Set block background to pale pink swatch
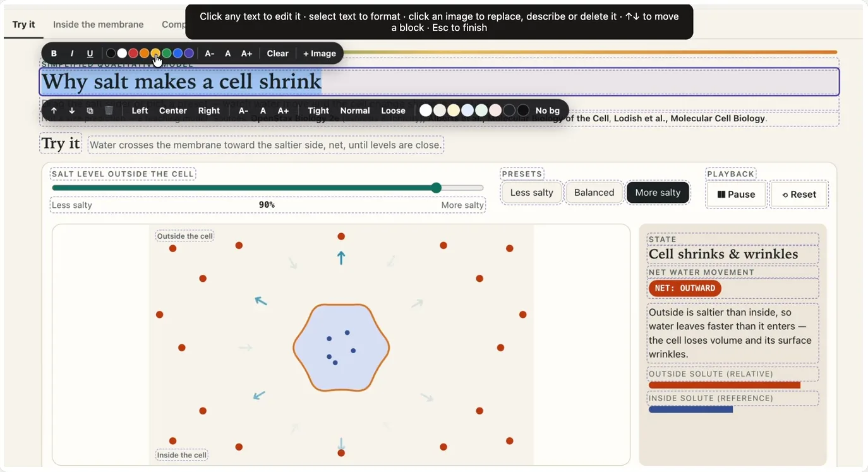Screen dimensions: 868x472 (495, 111)
